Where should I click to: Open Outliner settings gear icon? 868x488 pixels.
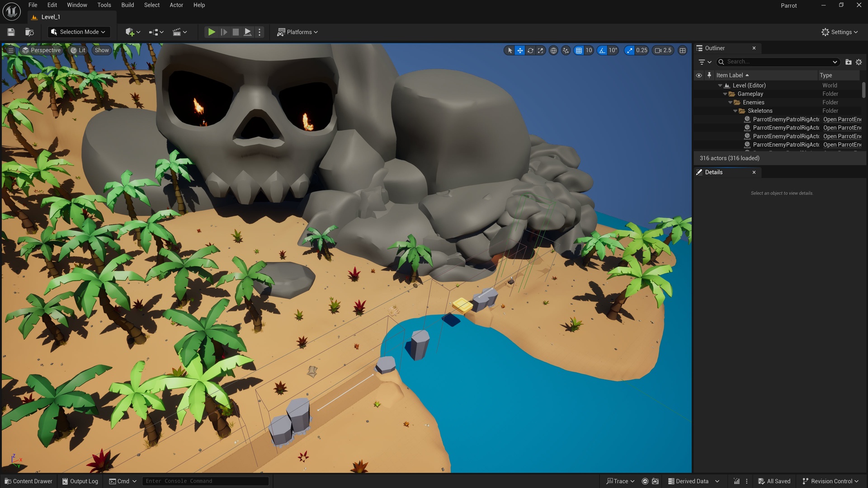click(859, 62)
